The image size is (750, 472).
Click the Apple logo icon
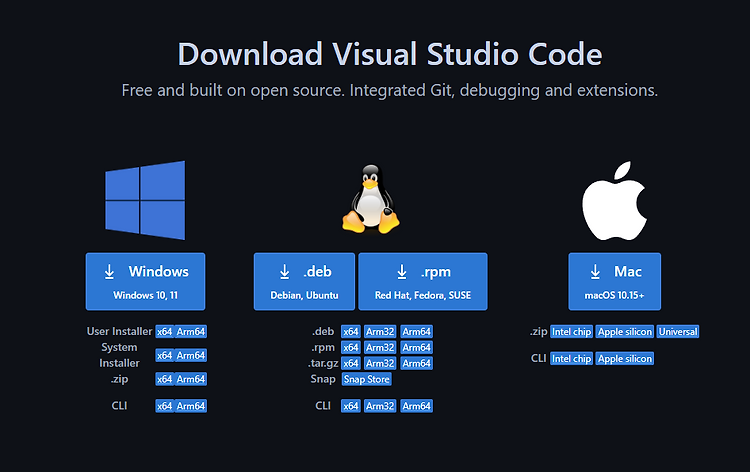pyautogui.click(x=614, y=200)
